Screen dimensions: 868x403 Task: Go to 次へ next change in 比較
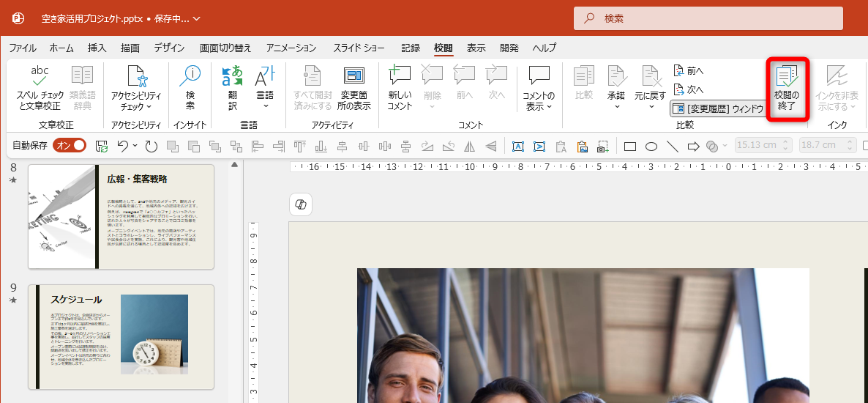coord(689,89)
